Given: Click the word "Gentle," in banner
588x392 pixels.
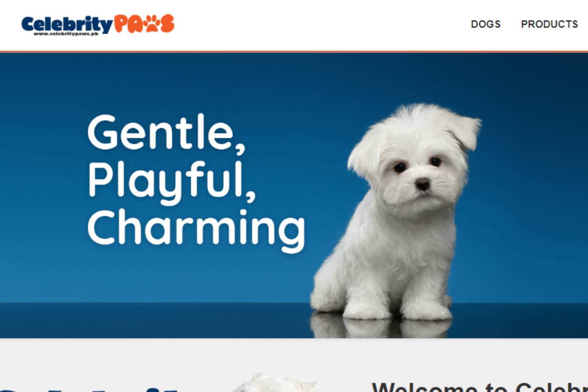Looking at the screenshot, I should click(x=166, y=133).
